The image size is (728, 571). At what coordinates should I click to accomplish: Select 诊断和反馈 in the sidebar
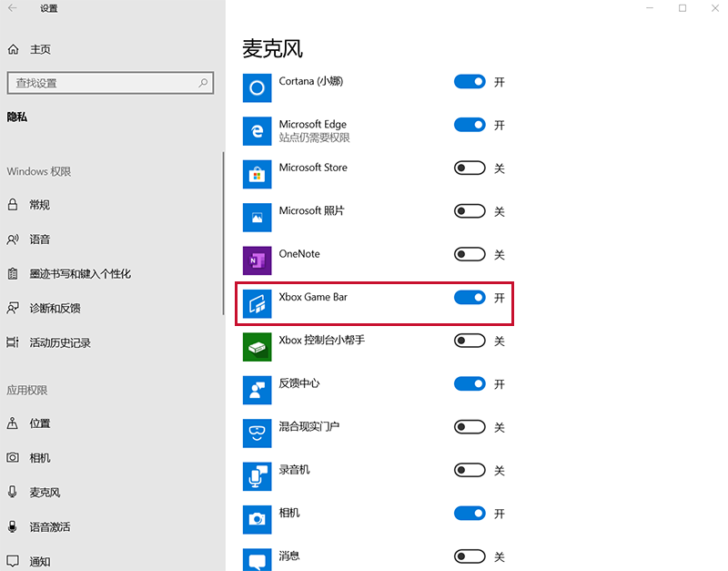click(55, 309)
